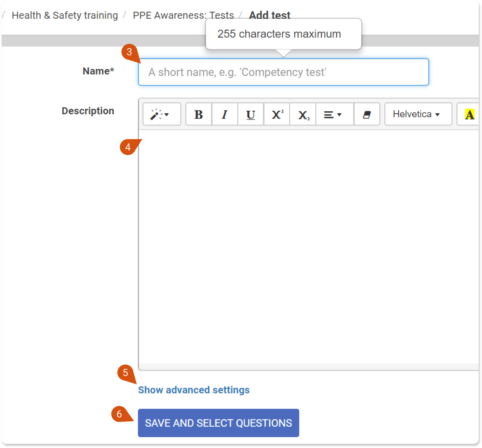Image resolution: width=482 pixels, height=448 pixels.
Task: Click the yellow highlighted A color button
Action: pyautogui.click(x=469, y=114)
